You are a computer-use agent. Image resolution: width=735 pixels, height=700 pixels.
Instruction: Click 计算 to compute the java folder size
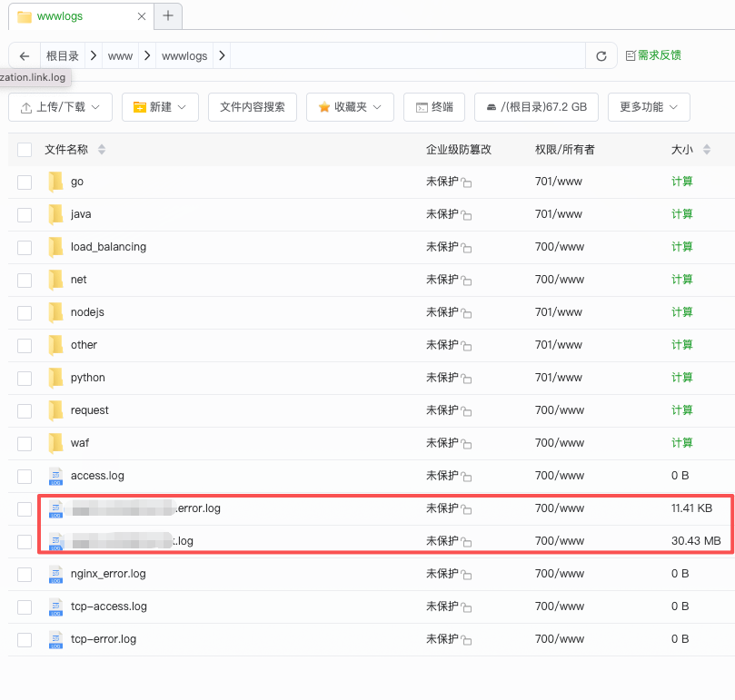click(x=682, y=214)
